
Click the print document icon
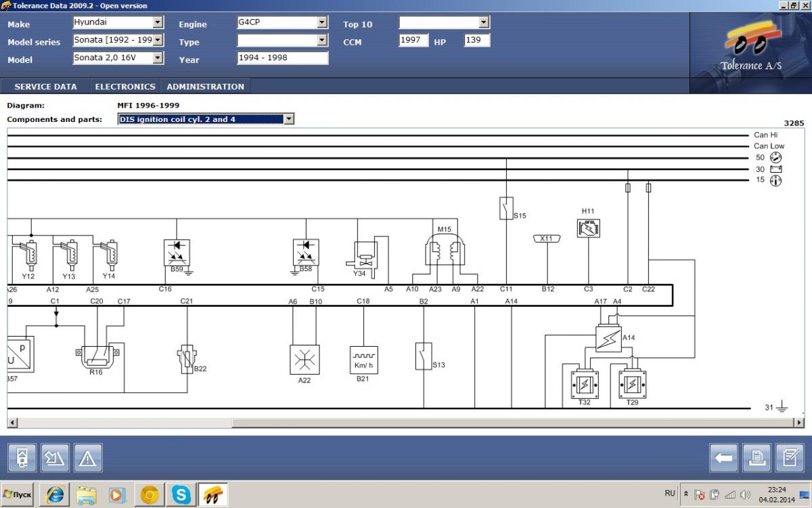757,459
